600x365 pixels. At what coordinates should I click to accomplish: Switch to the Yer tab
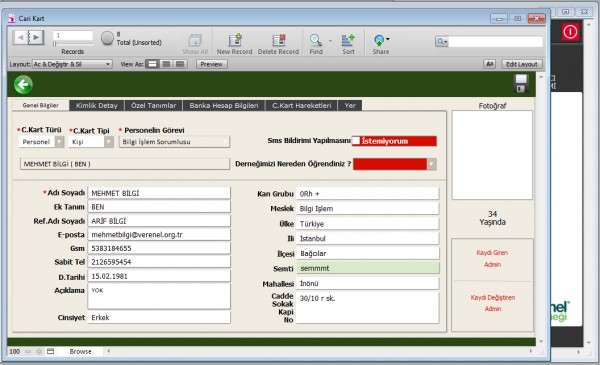[350, 105]
